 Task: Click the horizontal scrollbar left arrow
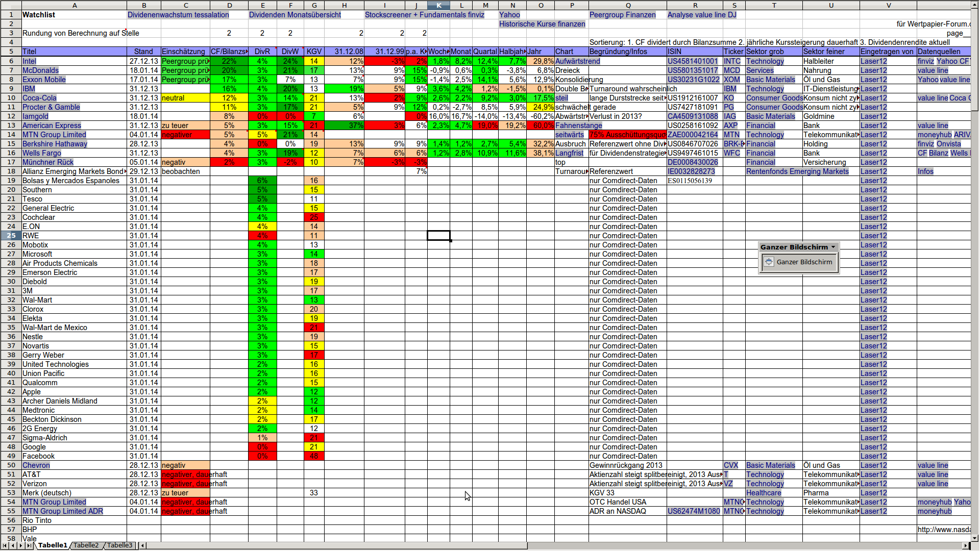tap(143, 545)
